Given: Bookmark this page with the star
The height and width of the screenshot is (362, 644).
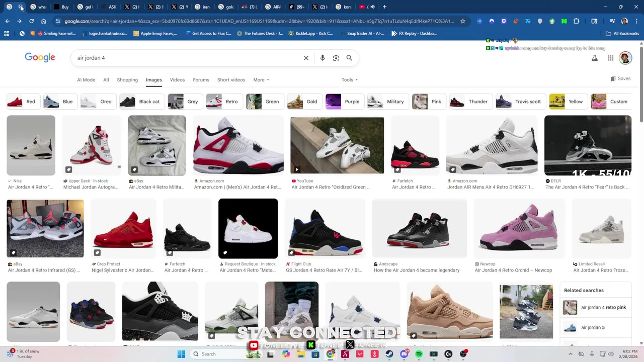Looking at the screenshot, I should 463,21.
